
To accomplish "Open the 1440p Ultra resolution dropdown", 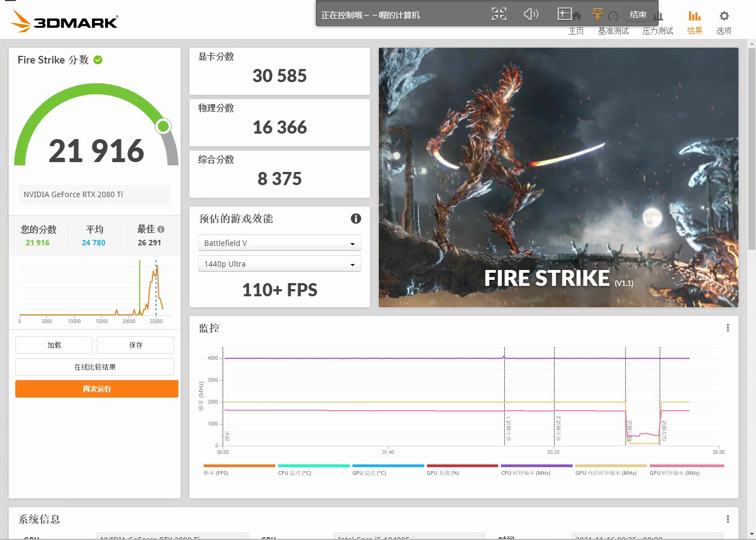I will pos(279,263).
